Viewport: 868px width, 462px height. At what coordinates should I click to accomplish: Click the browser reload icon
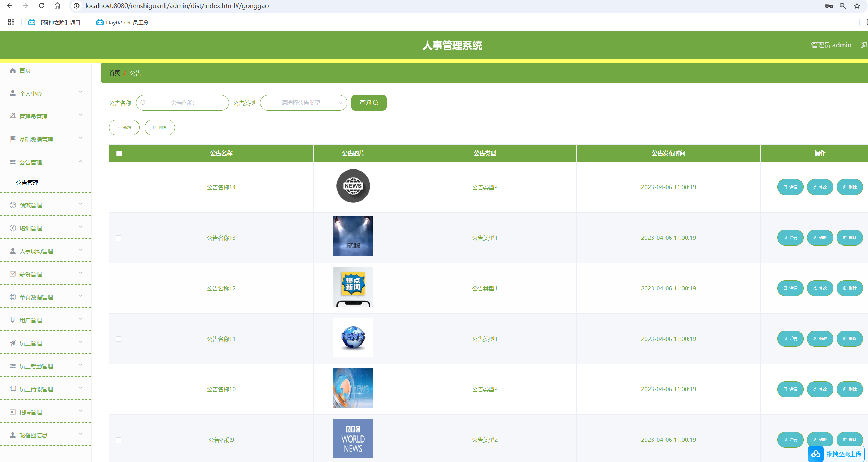pos(41,6)
